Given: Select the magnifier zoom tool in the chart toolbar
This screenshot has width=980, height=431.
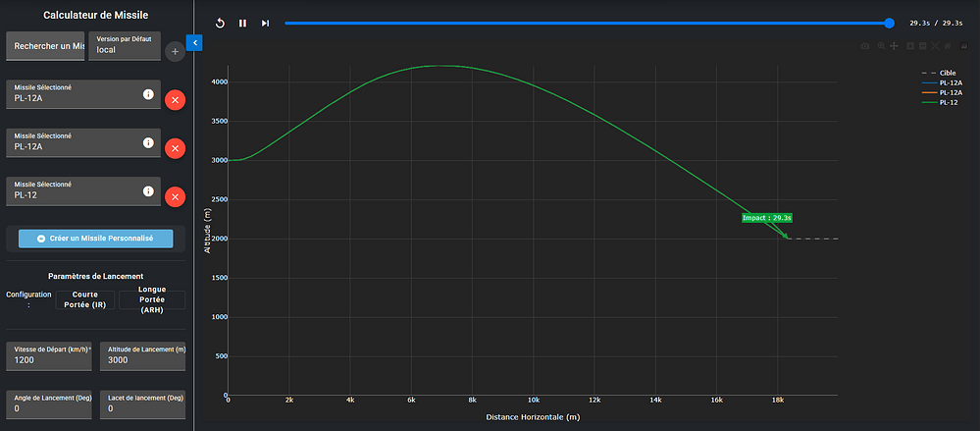Looking at the screenshot, I should pyautogui.click(x=881, y=46).
